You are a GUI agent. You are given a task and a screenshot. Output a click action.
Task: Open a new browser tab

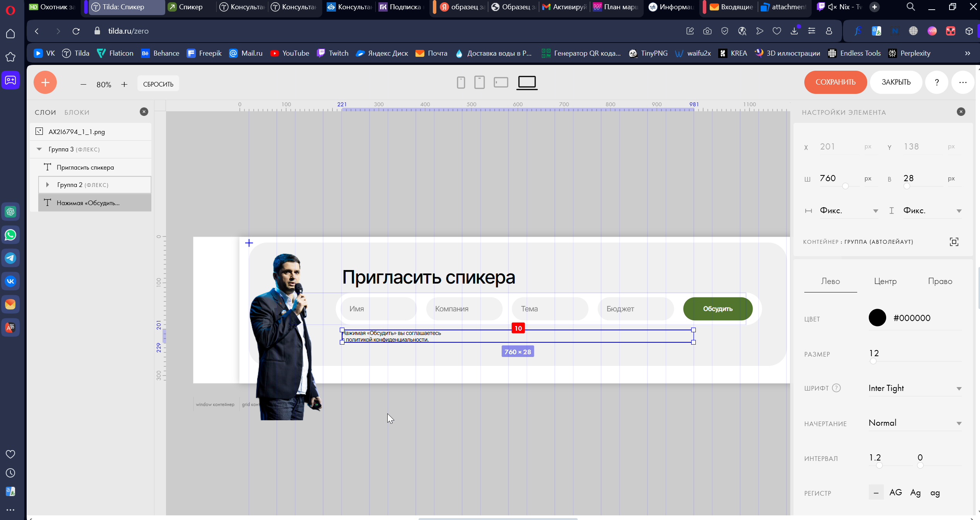(x=875, y=7)
